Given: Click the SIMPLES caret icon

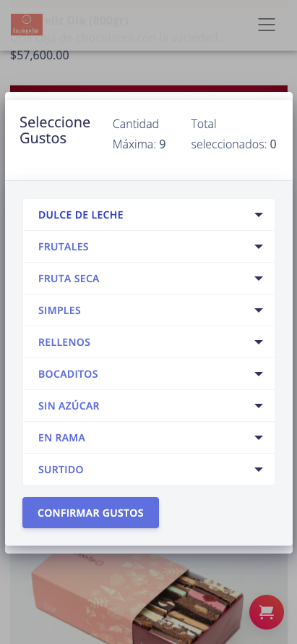Looking at the screenshot, I should (x=259, y=310).
